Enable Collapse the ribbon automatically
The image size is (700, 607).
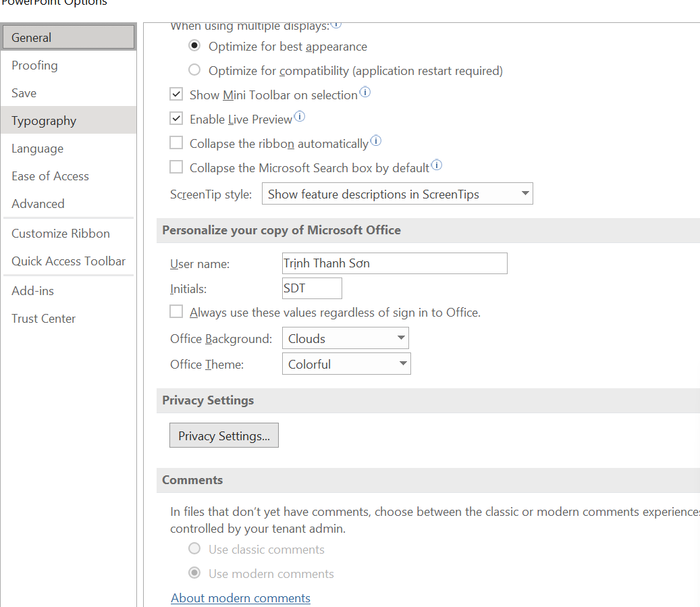pyautogui.click(x=176, y=142)
